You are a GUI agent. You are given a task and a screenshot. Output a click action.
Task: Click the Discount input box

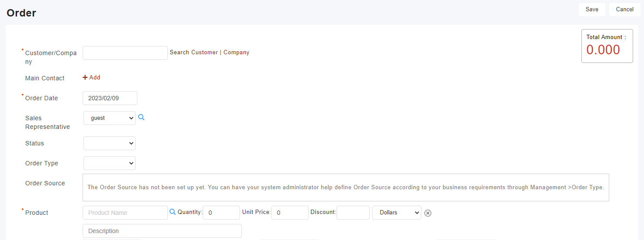tap(353, 213)
